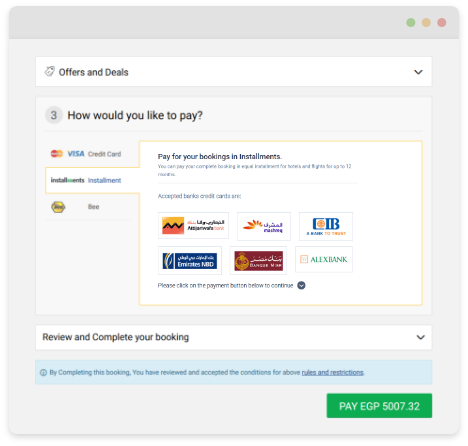This screenshot has height=446, width=468.
Task: Click the installments logo in payment list
Action: pyautogui.click(x=68, y=180)
